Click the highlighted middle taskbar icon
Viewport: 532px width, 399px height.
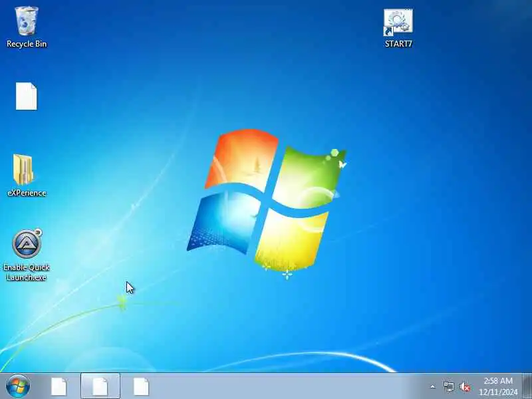pos(100,386)
